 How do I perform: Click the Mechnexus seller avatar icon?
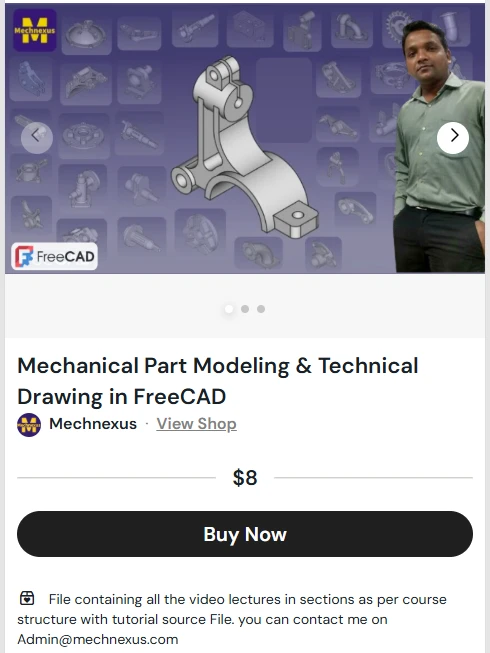pyautogui.click(x=29, y=425)
